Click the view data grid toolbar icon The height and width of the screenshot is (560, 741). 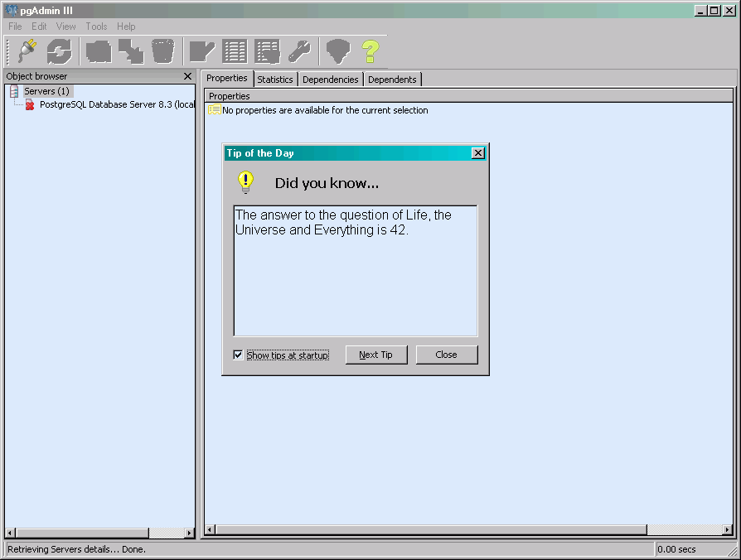pyautogui.click(x=235, y=51)
